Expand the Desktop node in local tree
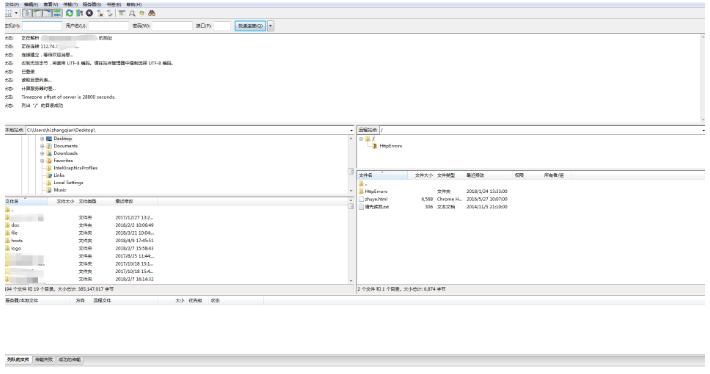The image size is (710, 374). [x=42, y=139]
